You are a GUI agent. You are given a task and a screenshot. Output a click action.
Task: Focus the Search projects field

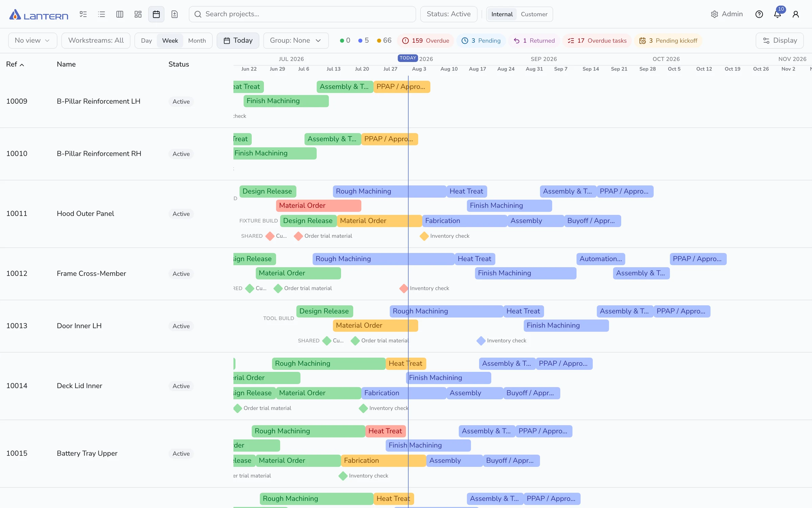[302, 14]
